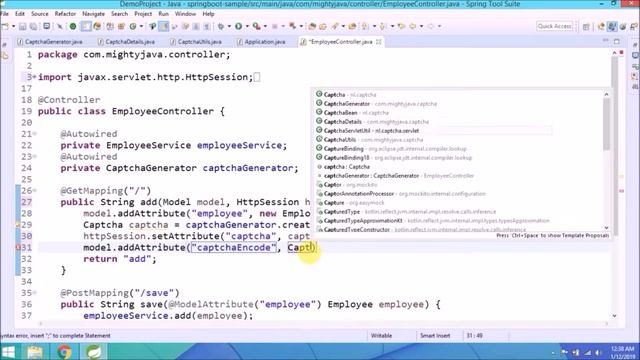Collapse the add method fold at line 26

coord(35,191)
